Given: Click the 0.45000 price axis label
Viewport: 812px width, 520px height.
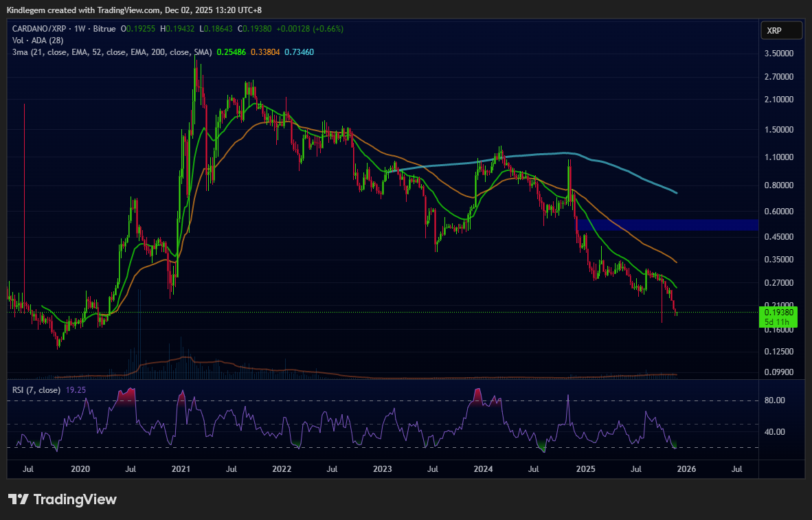Looking at the screenshot, I should tap(778, 237).
